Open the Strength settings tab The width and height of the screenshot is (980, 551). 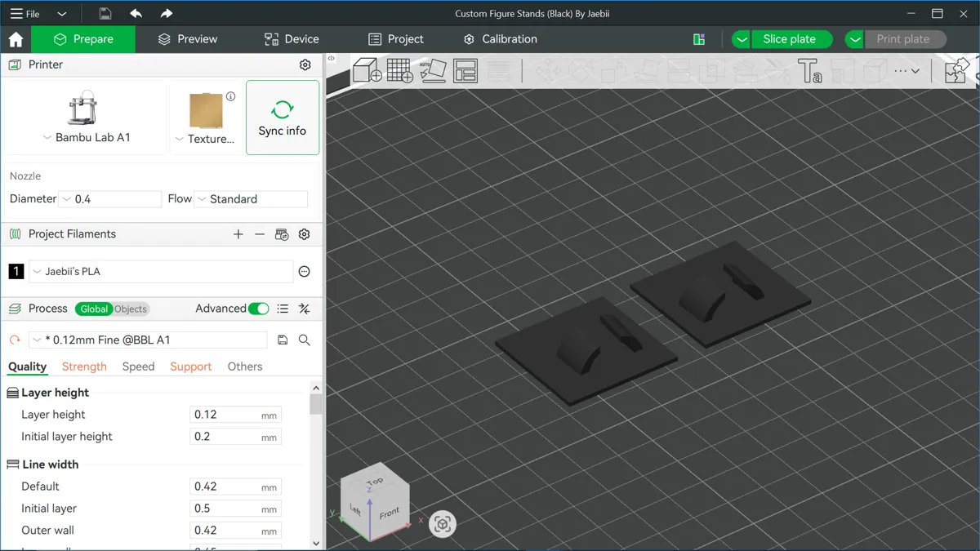[84, 367]
